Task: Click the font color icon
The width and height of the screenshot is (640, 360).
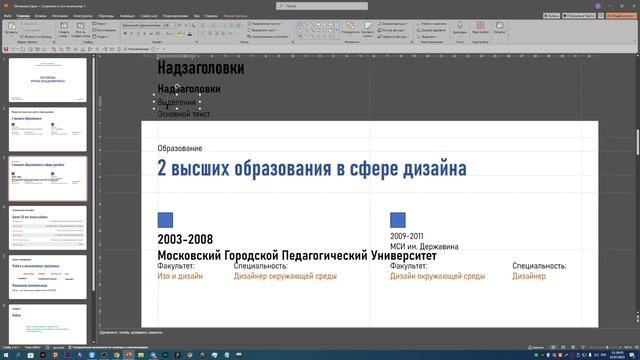Action: point(189,34)
